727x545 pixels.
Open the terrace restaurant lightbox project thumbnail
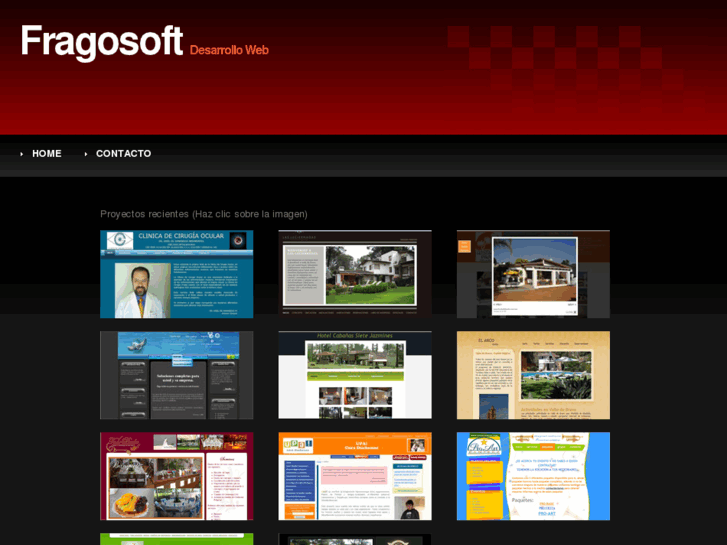(533, 274)
